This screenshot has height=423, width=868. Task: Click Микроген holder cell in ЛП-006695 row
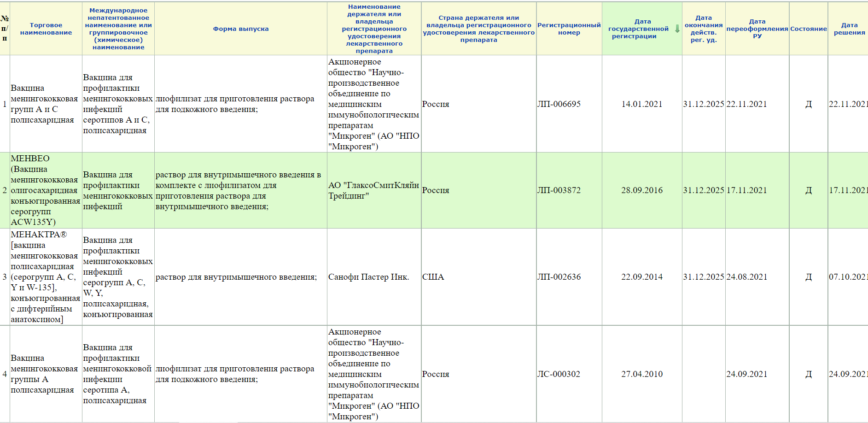[x=374, y=104]
